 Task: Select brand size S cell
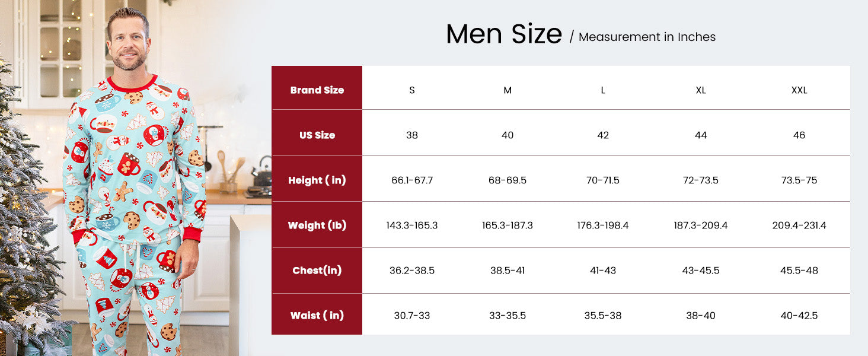pos(412,90)
